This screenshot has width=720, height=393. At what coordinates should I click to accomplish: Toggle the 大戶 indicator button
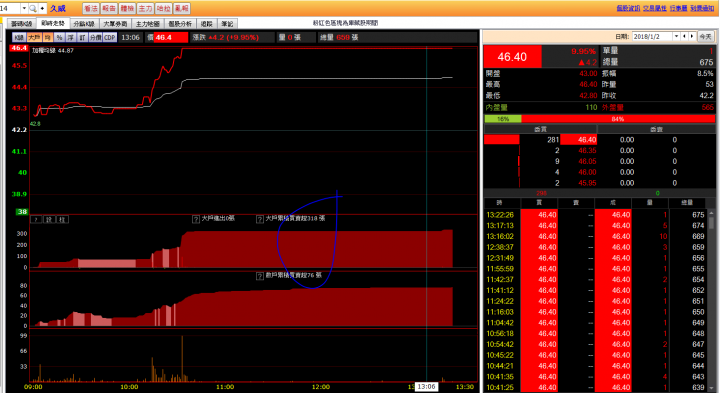(x=34, y=38)
